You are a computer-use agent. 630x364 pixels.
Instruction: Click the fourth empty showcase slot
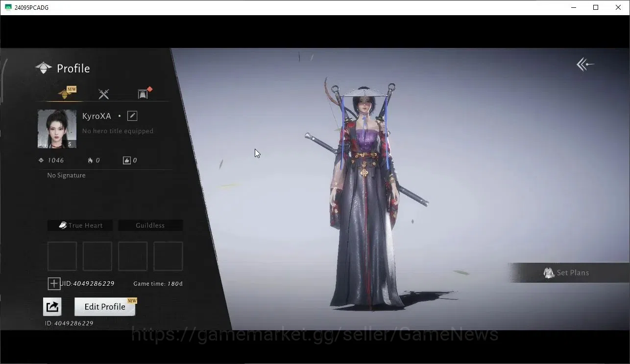(x=168, y=256)
